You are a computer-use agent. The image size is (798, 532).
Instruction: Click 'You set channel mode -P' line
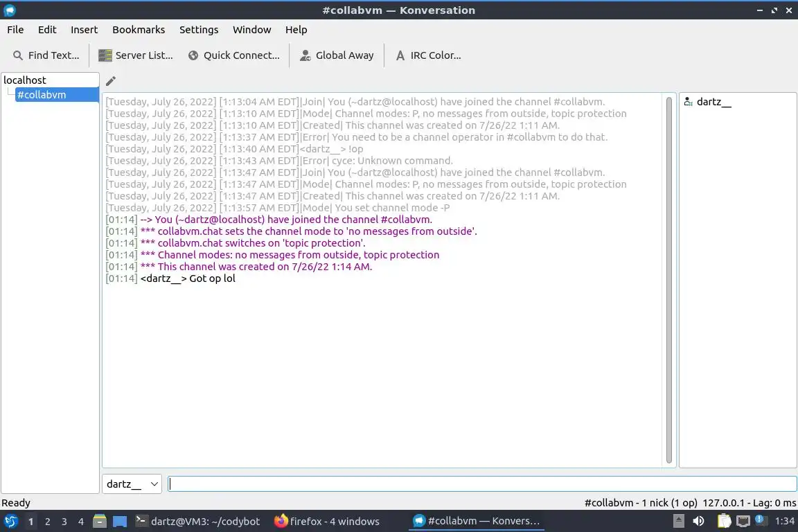(277, 208)
